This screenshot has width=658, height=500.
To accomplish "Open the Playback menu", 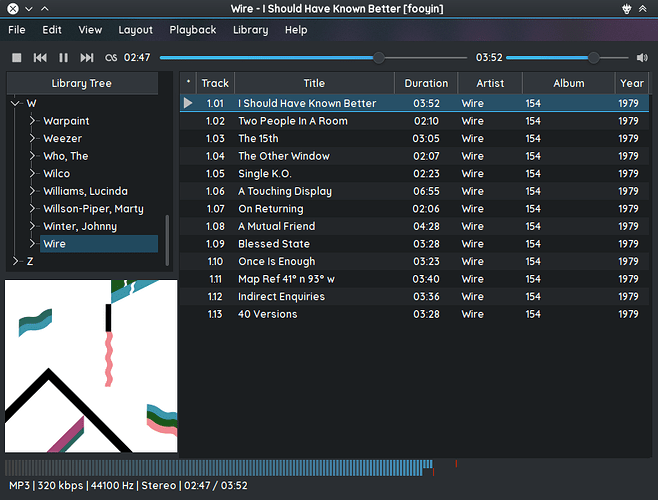I will (x=193, y=30).
